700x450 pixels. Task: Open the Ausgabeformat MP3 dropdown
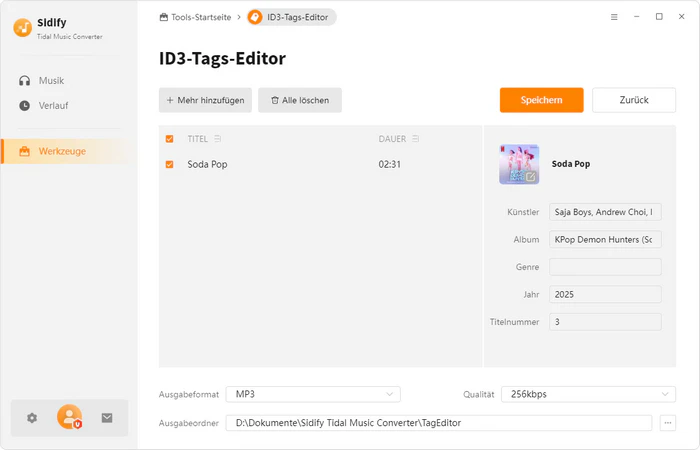click(313, 394)
